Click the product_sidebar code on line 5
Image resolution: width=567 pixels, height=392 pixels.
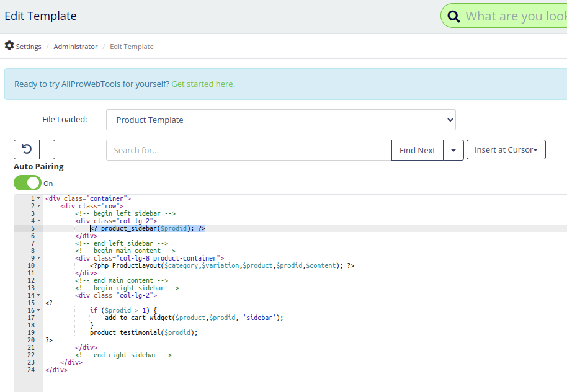tap(148, 228)
